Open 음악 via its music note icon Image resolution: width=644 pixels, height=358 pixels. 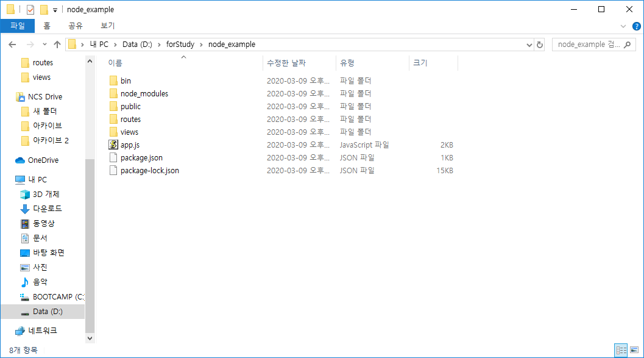point(25,282)
